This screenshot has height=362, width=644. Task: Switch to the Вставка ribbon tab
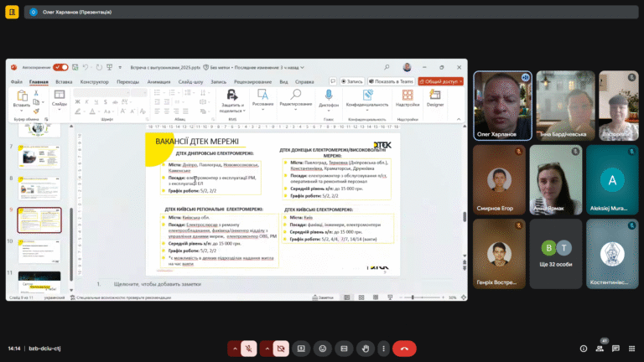(x=64, y=81)
